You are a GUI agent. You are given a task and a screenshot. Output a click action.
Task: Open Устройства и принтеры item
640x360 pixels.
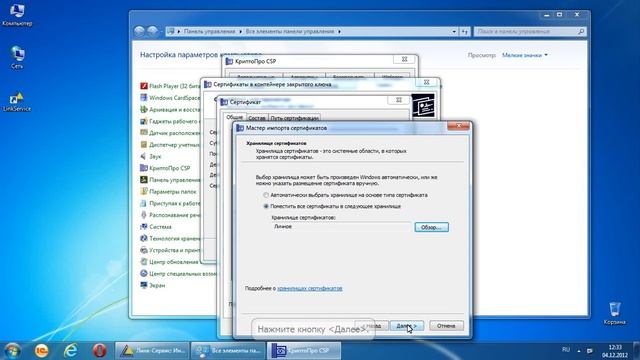pos(171,250)
